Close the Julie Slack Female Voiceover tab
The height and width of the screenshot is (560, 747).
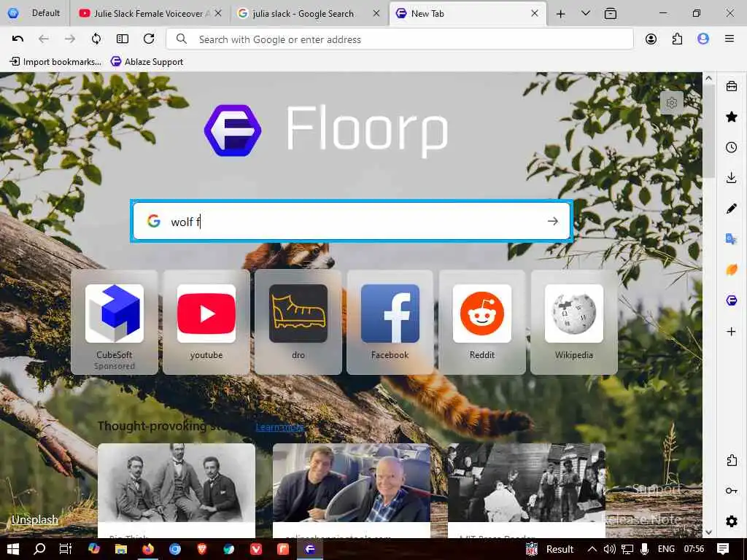click(x=217, y=13)
